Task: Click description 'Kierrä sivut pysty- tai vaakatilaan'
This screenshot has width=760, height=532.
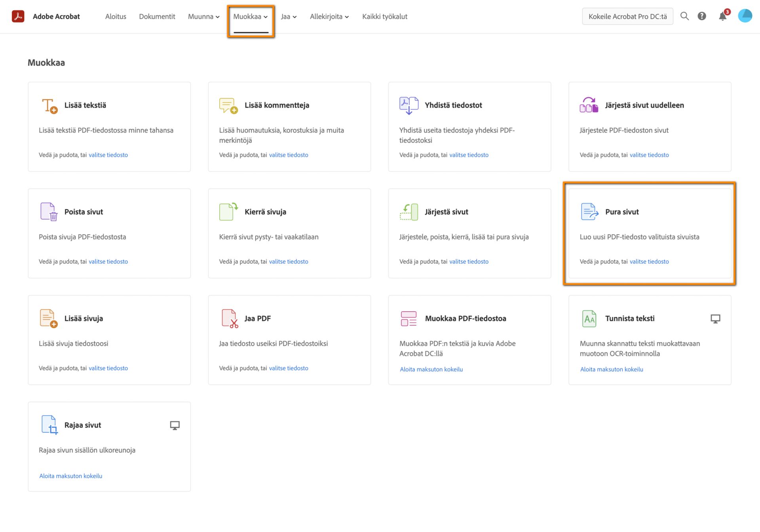Action: pos(269,237)
